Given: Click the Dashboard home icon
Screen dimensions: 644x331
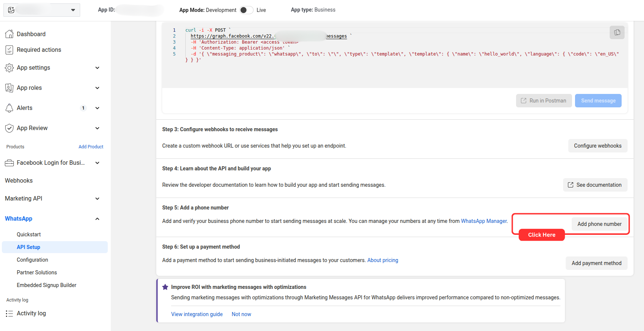Looking at the screenshot, I should pyautogui.click(x=9, y=34).
